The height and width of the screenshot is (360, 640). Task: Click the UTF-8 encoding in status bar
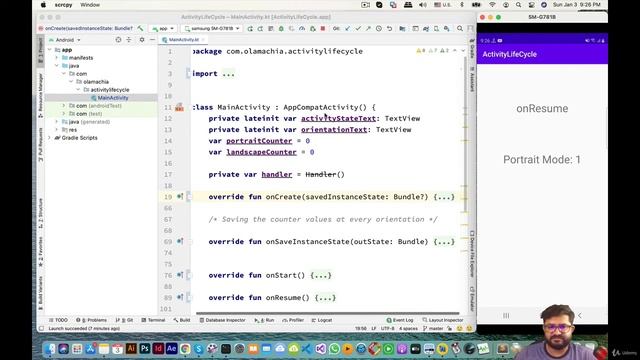(x=387, y=329)
